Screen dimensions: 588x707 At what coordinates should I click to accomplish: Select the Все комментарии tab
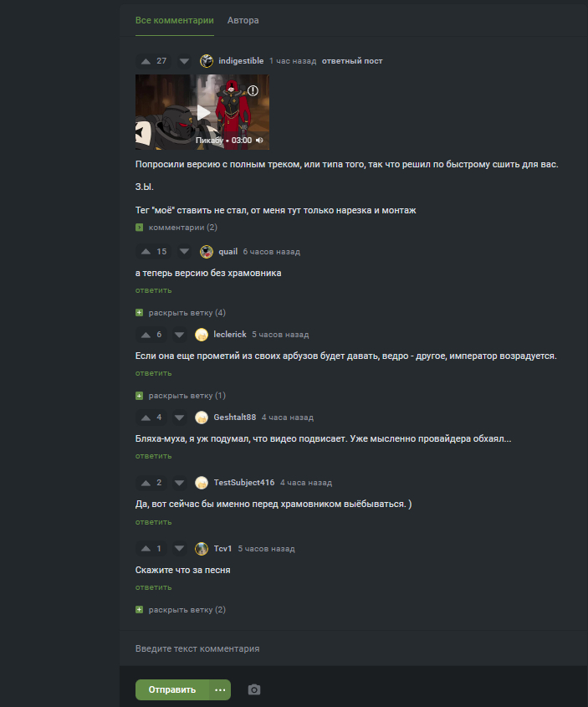pos(174,20)
